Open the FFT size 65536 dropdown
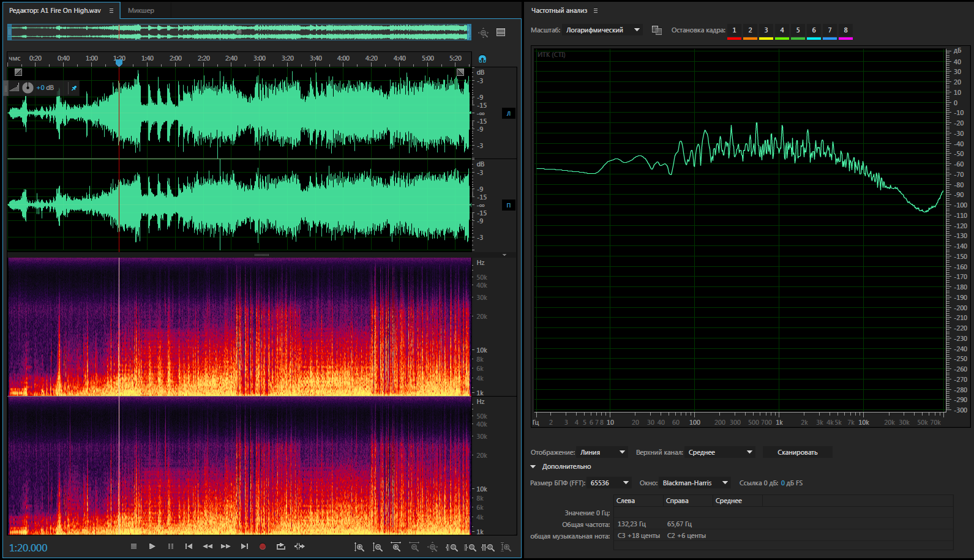974x560 pixels. [x=609, y=483]
